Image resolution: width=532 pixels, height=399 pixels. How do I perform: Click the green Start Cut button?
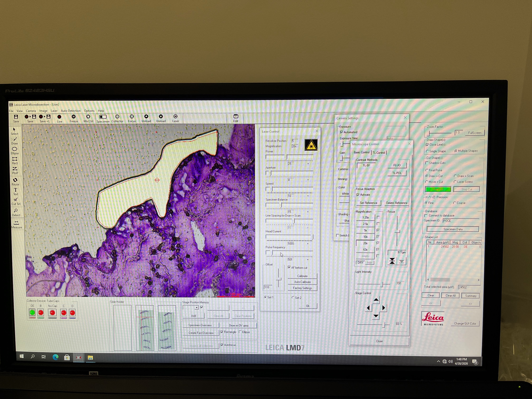point(438,189)
